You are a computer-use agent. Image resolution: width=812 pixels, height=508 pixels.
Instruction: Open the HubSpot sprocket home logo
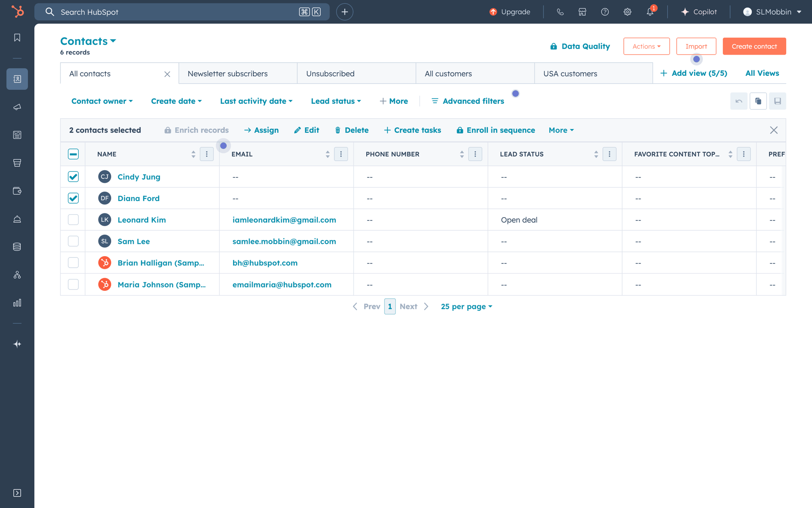(17, 11)
